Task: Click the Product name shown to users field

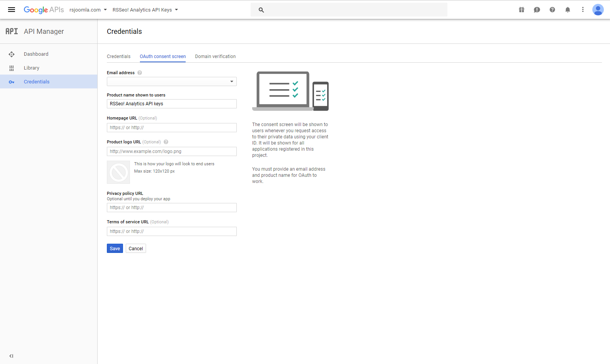Action: (172, 104)
